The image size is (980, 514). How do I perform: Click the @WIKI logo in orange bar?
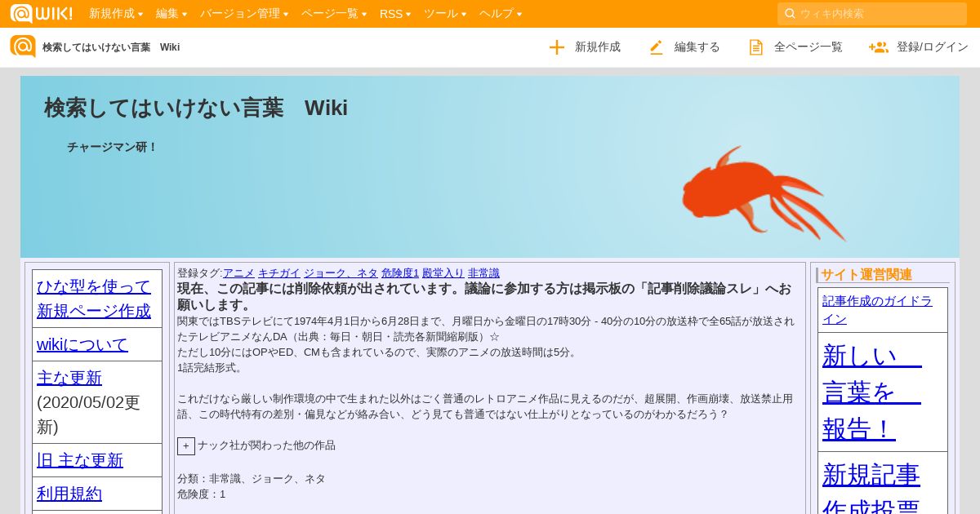point(41,13)
